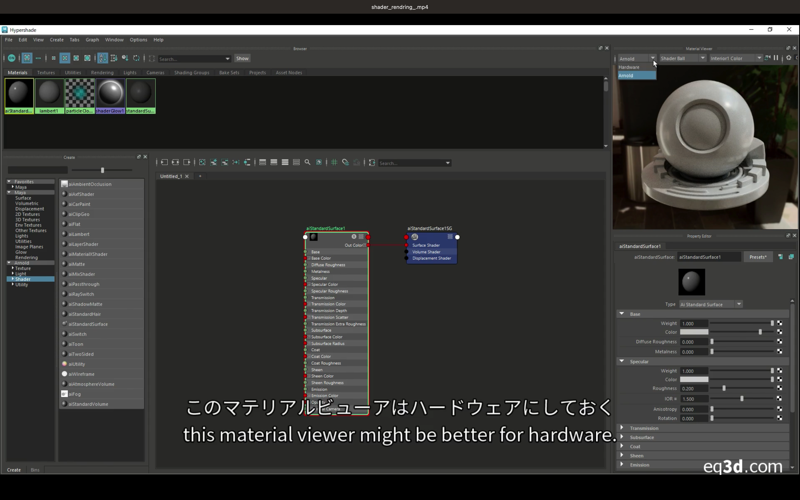Click the Presets button
Screen dimensions: 800x500
click(x=758, y=257)
